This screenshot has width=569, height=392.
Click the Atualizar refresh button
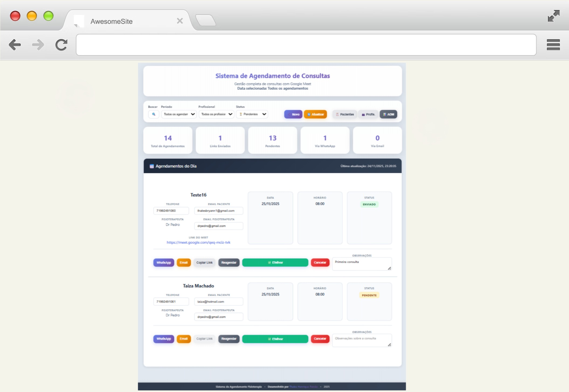[315, 114]
